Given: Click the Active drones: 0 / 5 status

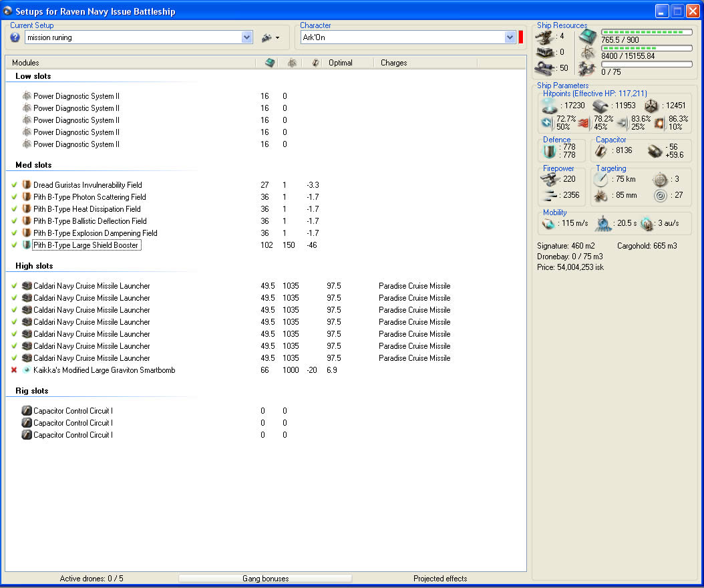Looking at the screenshot, I should pyautogui.click(x=92, y=579).
